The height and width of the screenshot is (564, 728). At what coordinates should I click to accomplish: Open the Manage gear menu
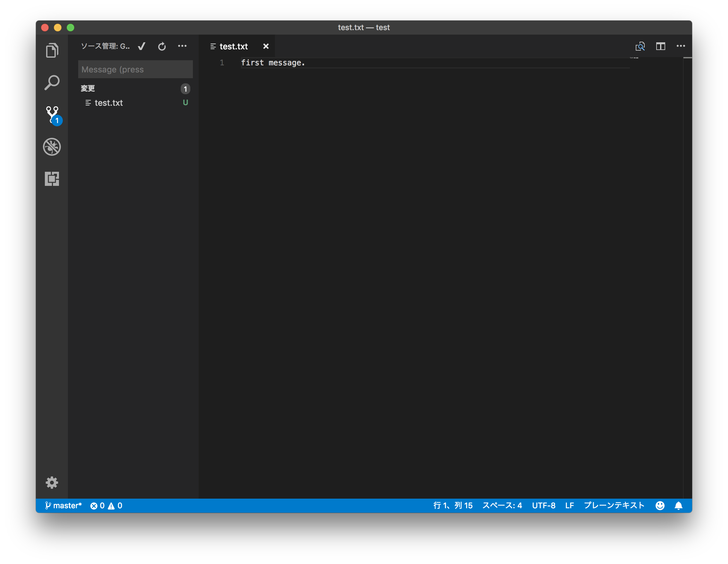[x=52, y=483]
